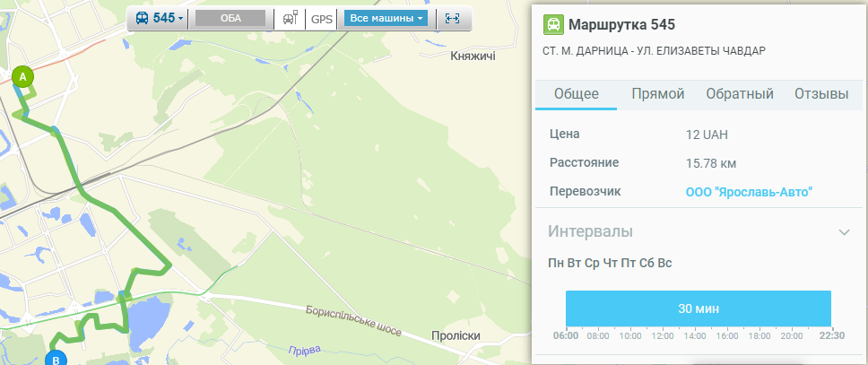This screenshot has width=868, height=365.
Task: Click route end marker B on the map
Action: pos(56,360)
